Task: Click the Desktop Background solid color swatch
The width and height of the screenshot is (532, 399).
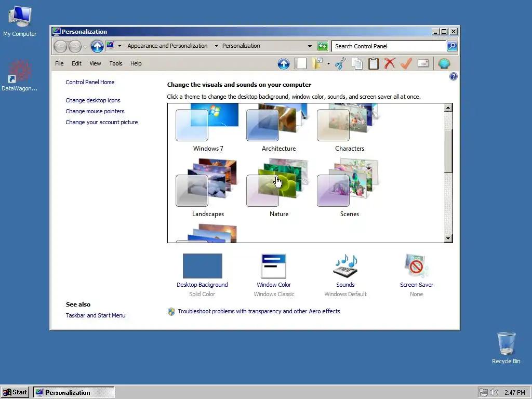Action: [203, 265]
